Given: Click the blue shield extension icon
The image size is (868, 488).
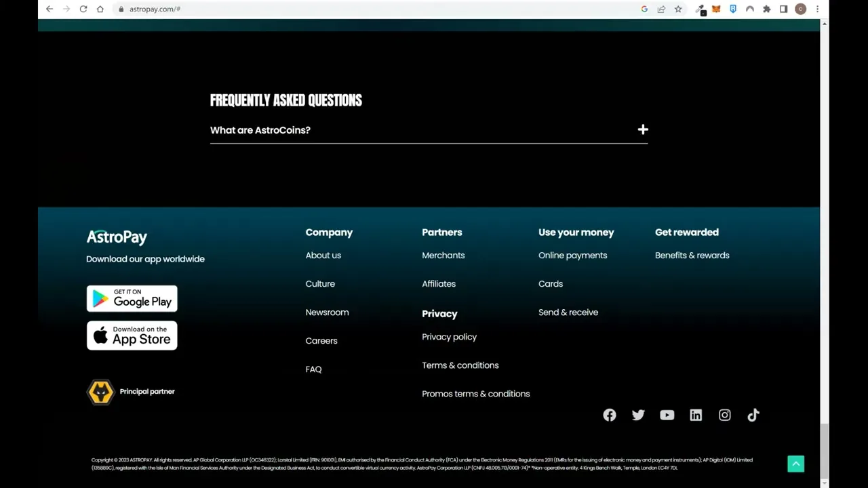Looking at the screenshot, I should coord(733,9).
